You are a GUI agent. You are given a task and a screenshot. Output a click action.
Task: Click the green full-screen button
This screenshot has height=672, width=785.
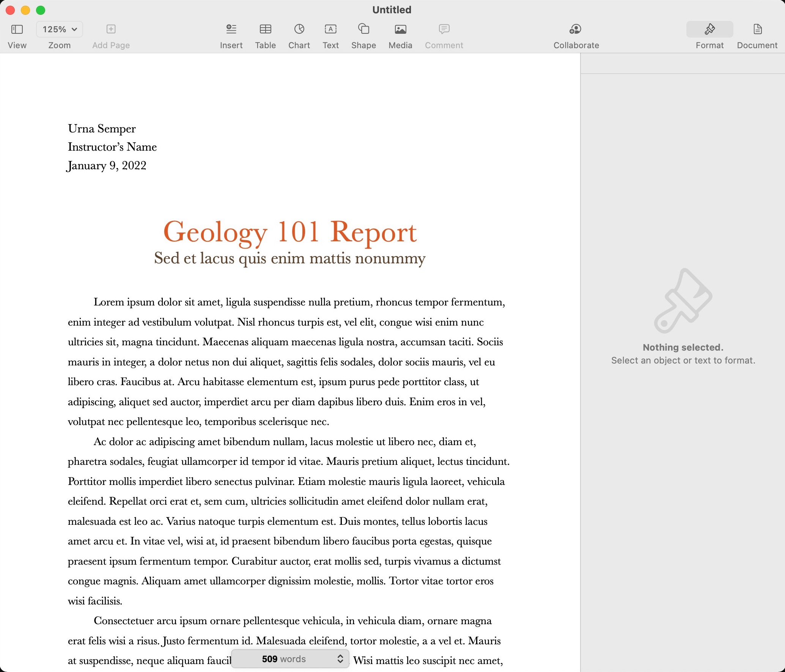click(41, 10)
